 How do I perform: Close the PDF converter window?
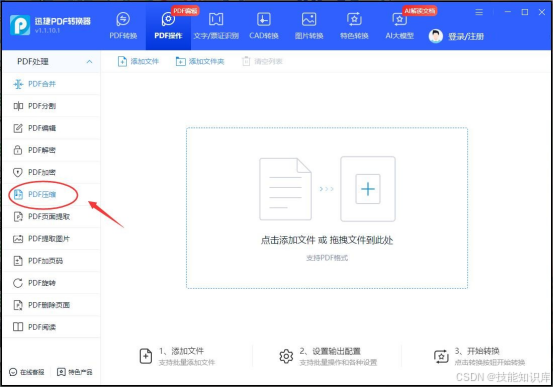tap(542, 12)
